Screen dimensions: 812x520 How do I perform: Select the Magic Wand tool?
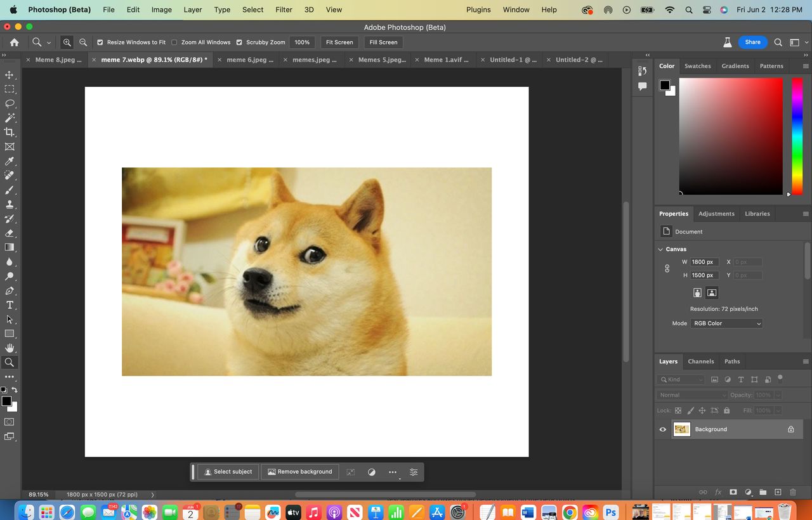10,118
